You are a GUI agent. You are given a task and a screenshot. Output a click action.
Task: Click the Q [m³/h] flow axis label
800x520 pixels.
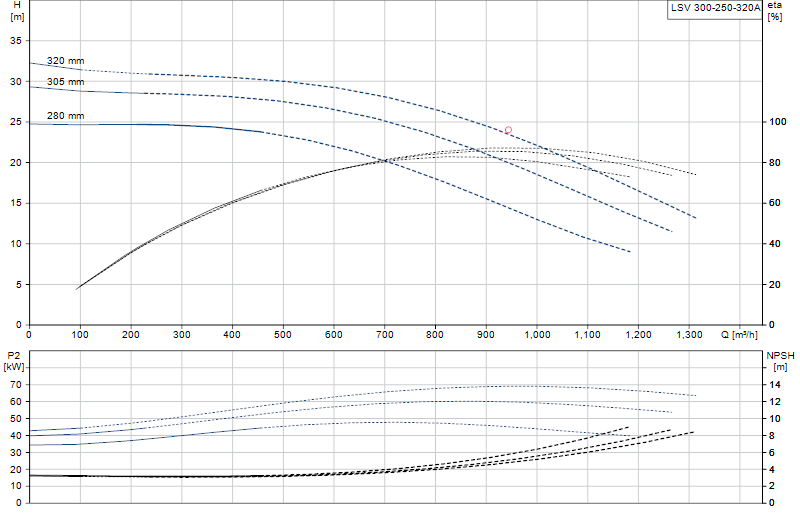739,335
